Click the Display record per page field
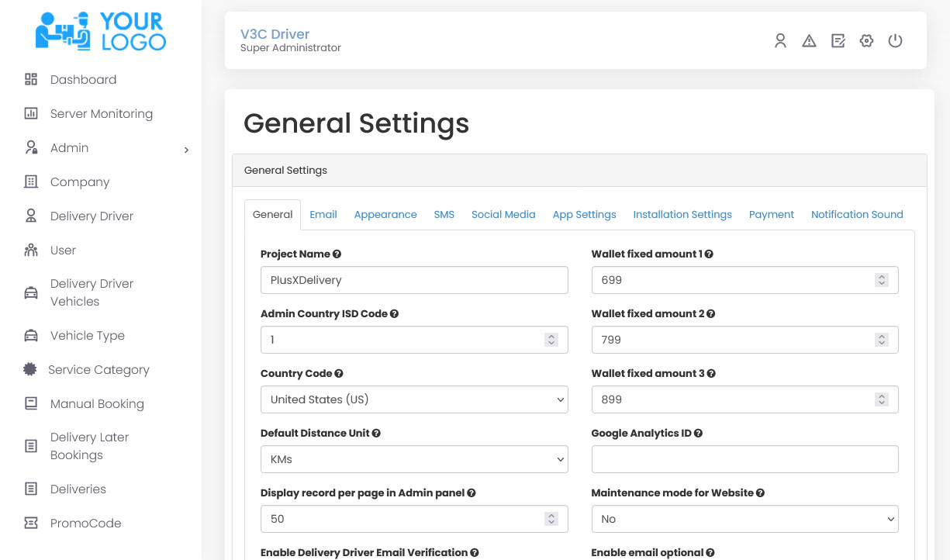Image resolution: width=950 pixels, height=560 pixels. click(414, 519)
